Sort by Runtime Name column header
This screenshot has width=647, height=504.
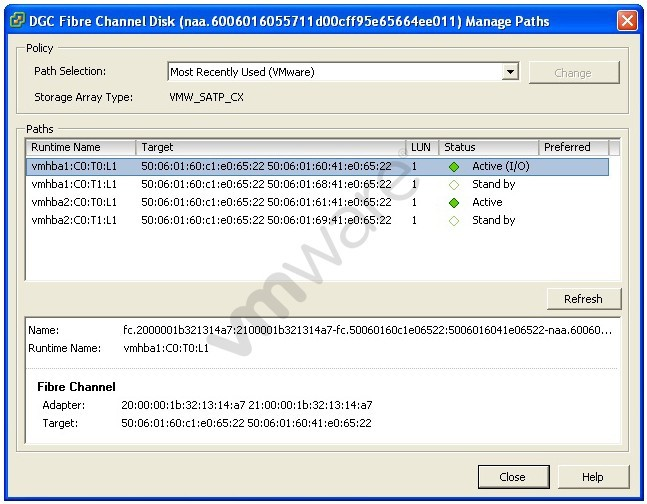(x=81, y=147)
